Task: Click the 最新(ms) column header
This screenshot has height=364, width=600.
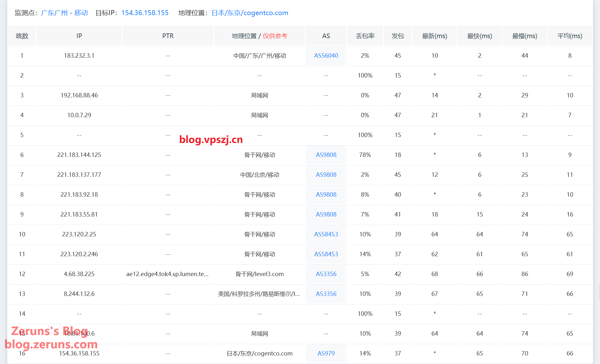Action: coord(434,36)
